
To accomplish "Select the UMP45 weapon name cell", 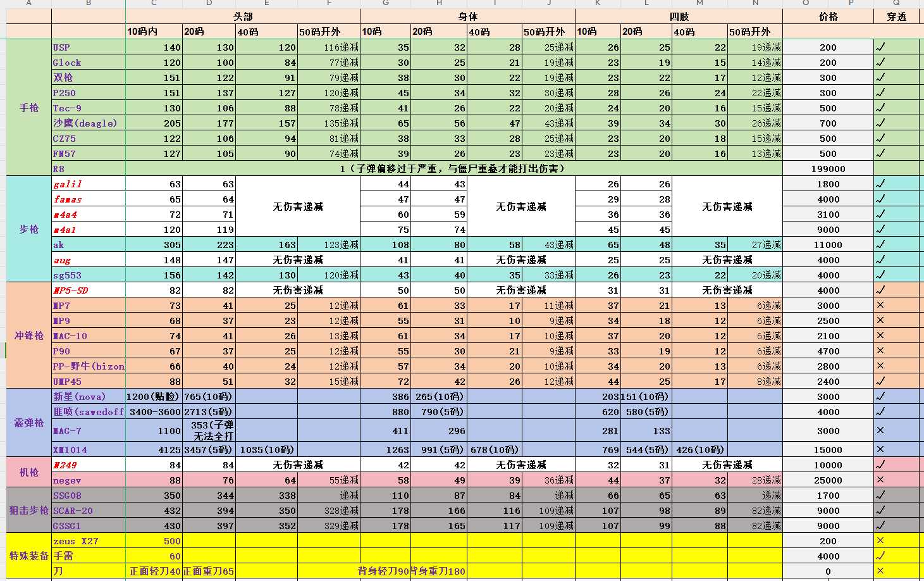I will (x=89, y=381).
